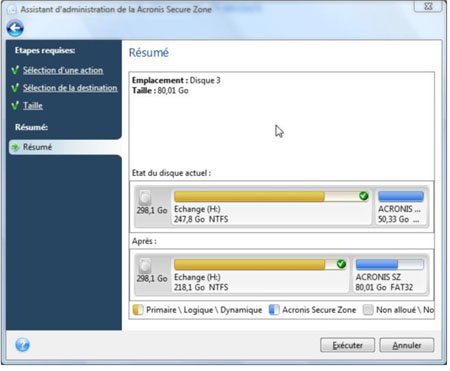Click the Après : label
Viewport: 450px width, 371px height.
coord(144,241)
